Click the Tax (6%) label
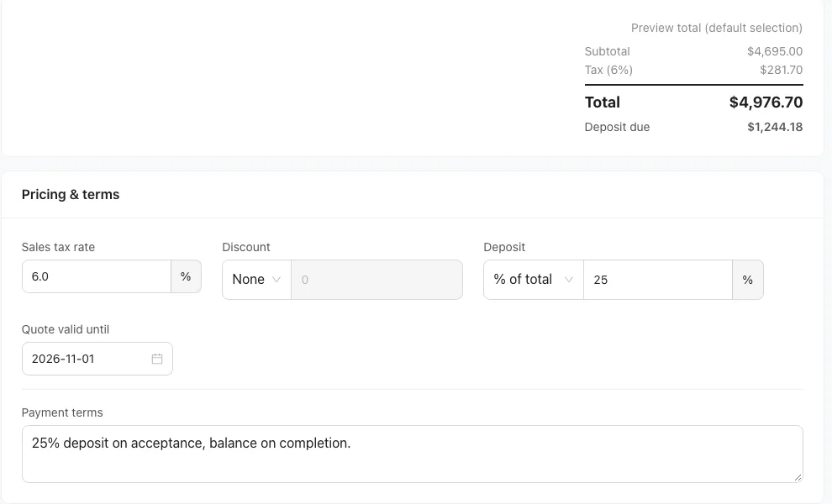The width and height of the screenshot is (832, 504). (608, 70)
